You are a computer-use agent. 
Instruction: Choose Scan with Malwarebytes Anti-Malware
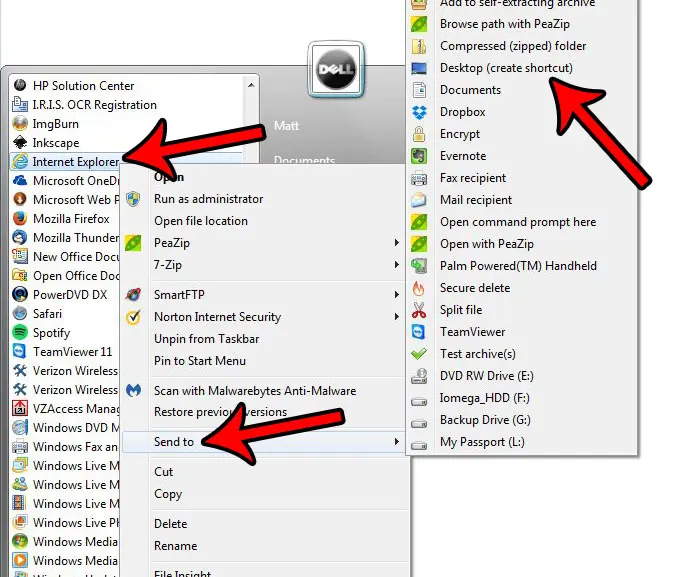pyautogui.click(x=254, y=391)
